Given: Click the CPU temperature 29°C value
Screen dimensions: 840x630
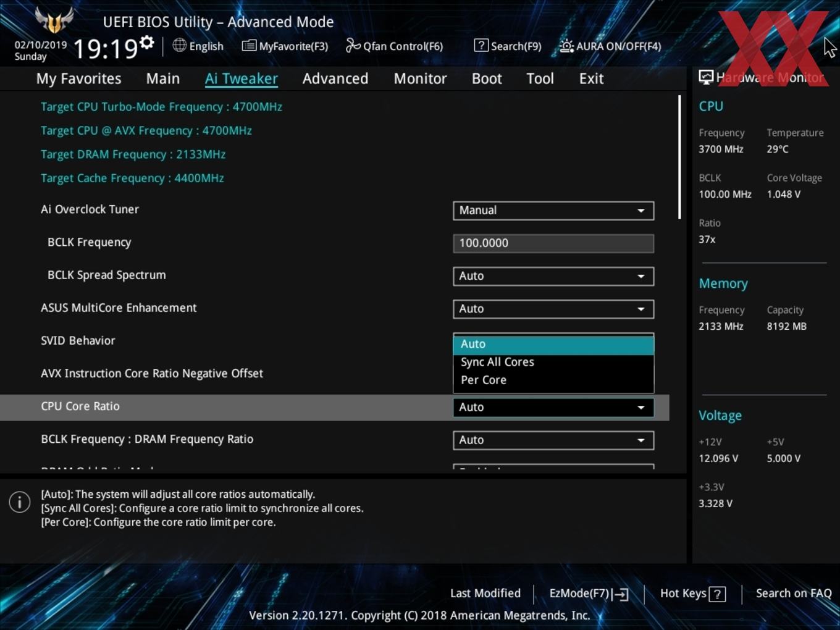Looking at the screenshot, I should 778,149.
